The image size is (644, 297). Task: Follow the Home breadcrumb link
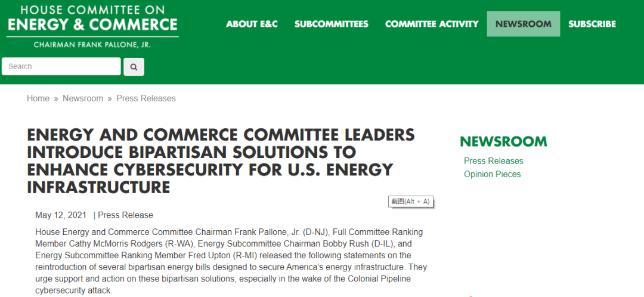38,98
